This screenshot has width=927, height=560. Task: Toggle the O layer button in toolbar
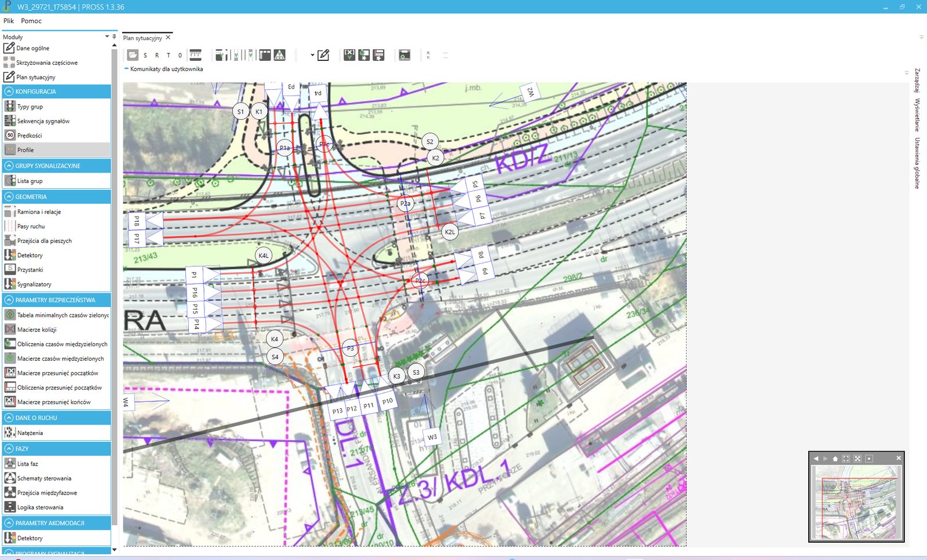(180, 56)
